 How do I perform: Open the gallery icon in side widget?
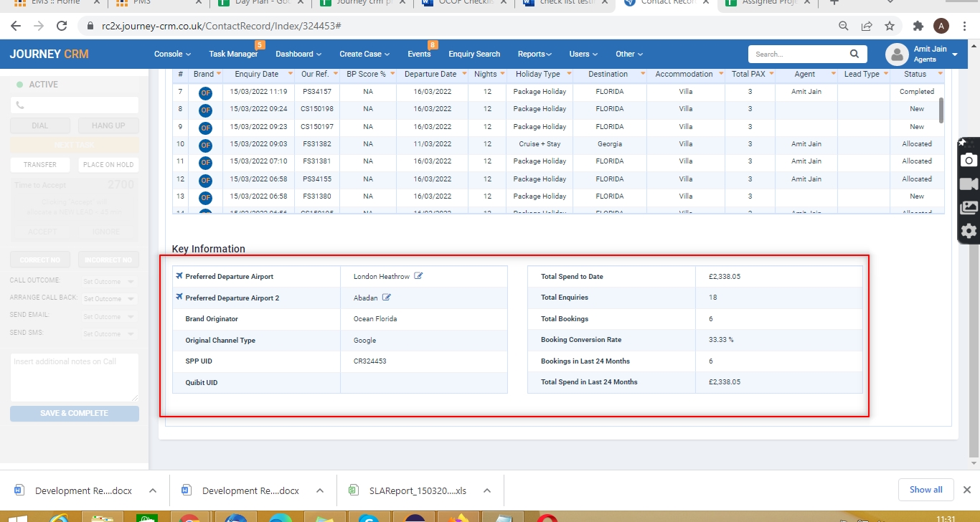(x=969, y=208)
